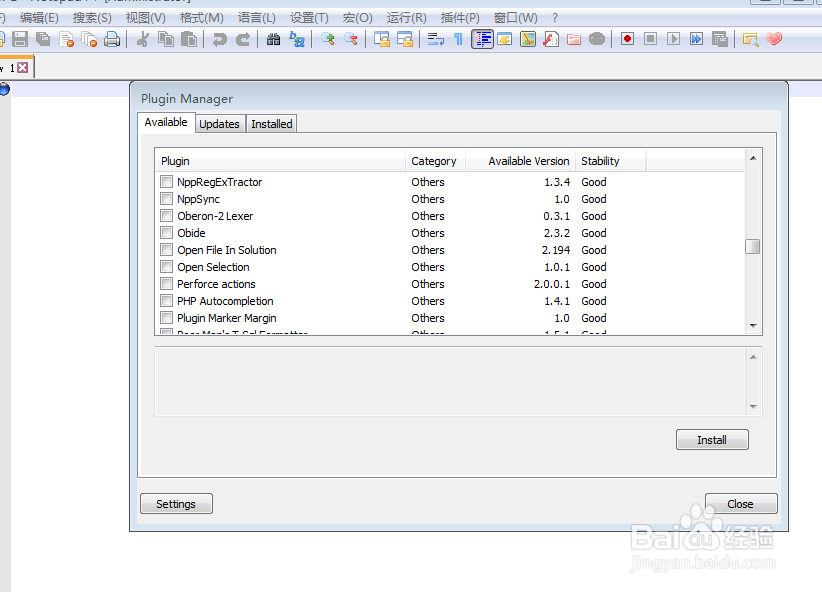Check the NppSync plugin checkbox
The image size is (822, 592).
coord(166,199)
